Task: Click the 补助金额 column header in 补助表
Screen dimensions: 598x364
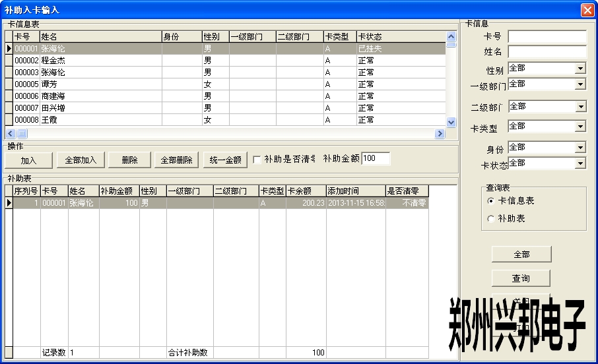Action: tap(119, 191)
